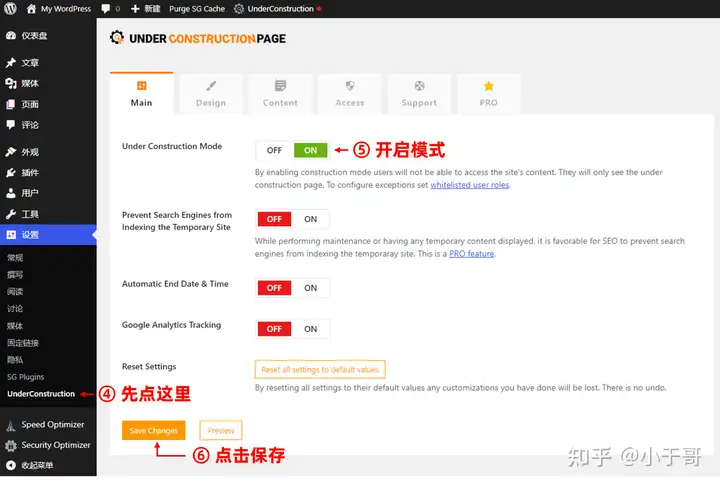This screenshot has height=486, width=720.
Task: Click the 外观 paintbrush icon
Action: tap(11, 152)
